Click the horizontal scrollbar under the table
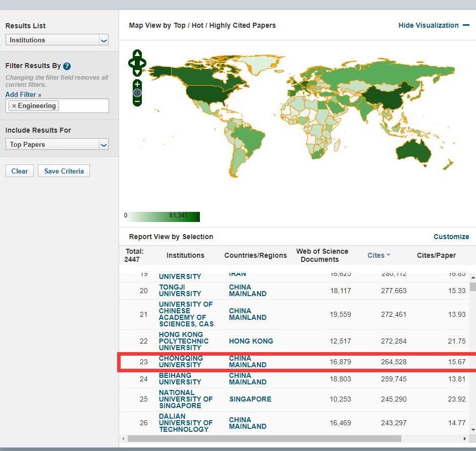The image size is (476, 451). click(264, 438)
